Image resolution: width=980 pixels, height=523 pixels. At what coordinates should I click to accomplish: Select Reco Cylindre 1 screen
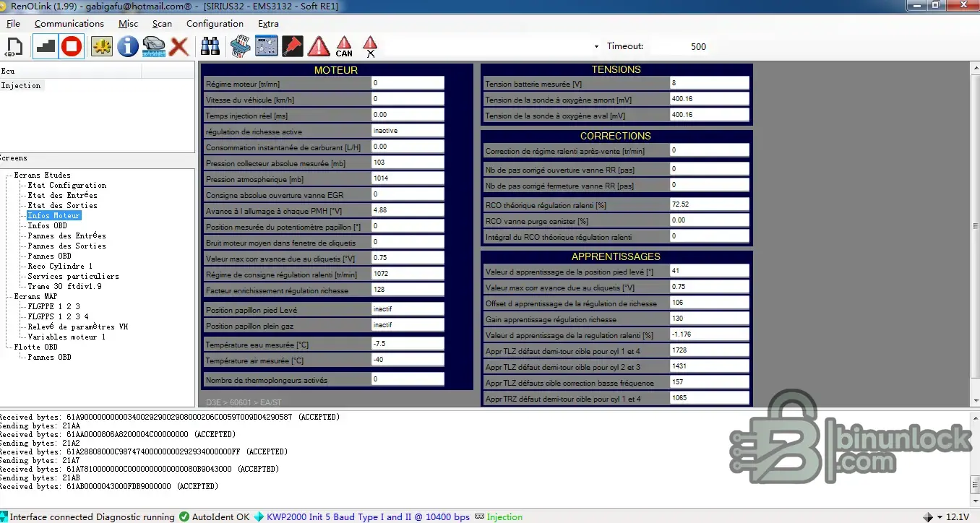tap(60, 266)
